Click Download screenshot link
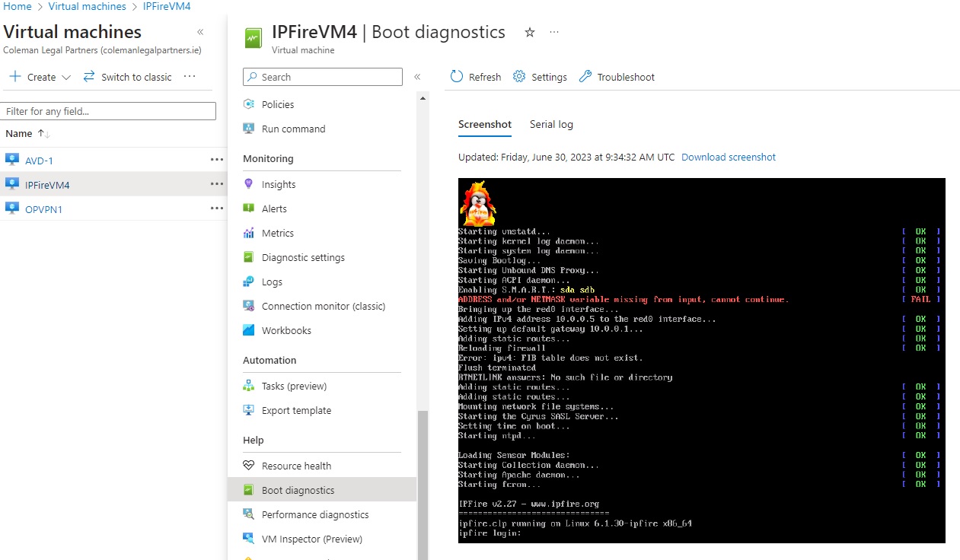 (x=729, y=157)
